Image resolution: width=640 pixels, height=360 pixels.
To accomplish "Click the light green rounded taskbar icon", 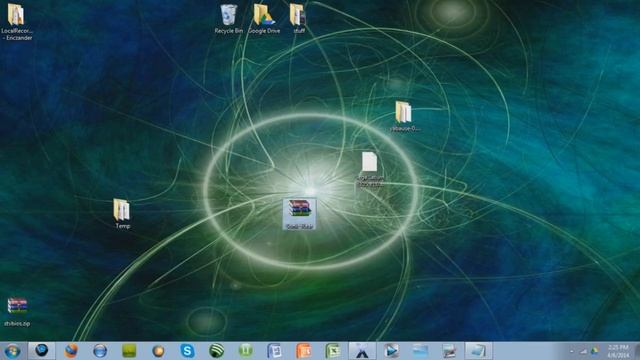I will [x=245, y=351].
